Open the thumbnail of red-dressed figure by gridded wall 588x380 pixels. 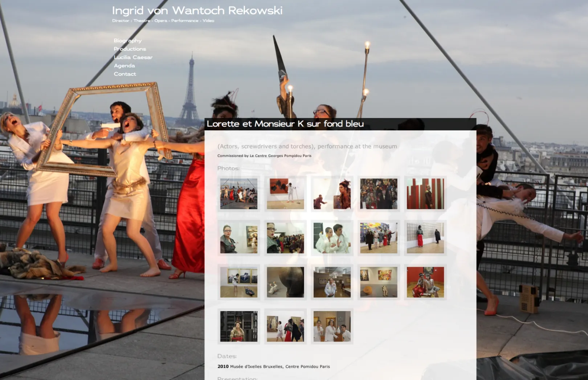(x=425, y=238)
